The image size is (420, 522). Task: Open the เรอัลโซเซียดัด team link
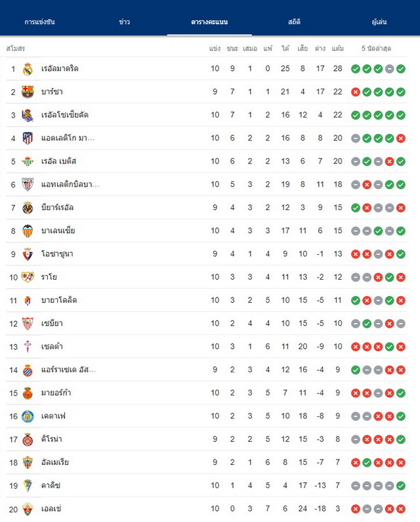point(65,115)
